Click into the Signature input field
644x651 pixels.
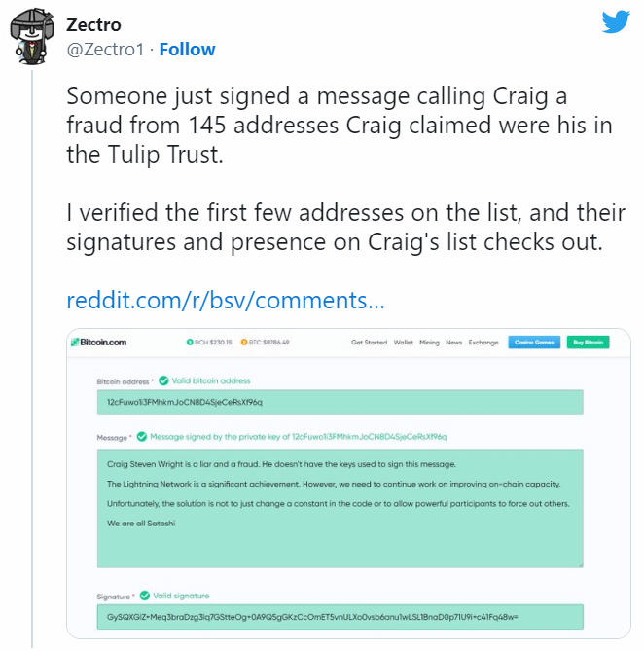[x=340, y=617]
